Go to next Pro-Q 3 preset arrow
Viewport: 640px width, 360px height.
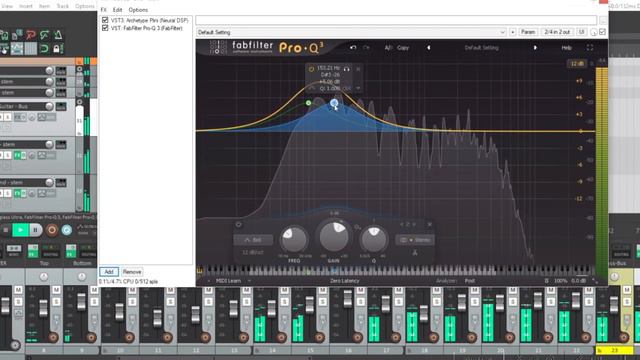535,48
